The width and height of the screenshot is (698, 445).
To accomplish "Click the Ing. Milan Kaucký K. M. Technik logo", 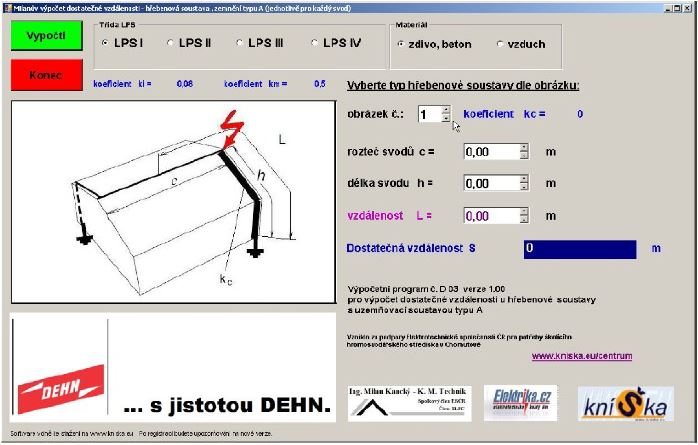I will pyautogui.click(x=409, y=404).
